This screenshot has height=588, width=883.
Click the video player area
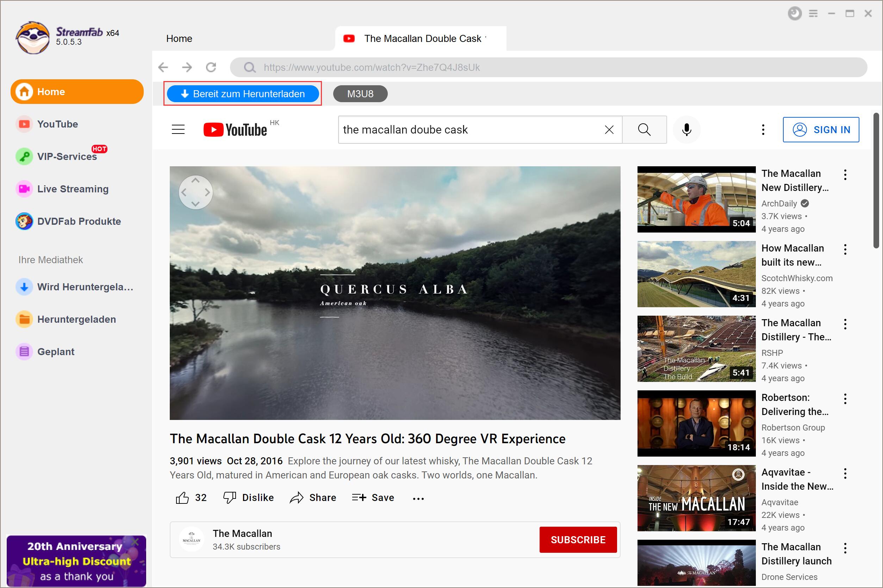(395, 293)
